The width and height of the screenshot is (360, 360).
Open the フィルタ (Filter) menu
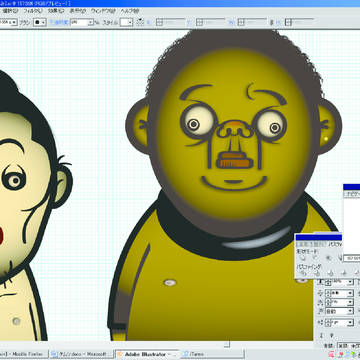click(32, 11)
